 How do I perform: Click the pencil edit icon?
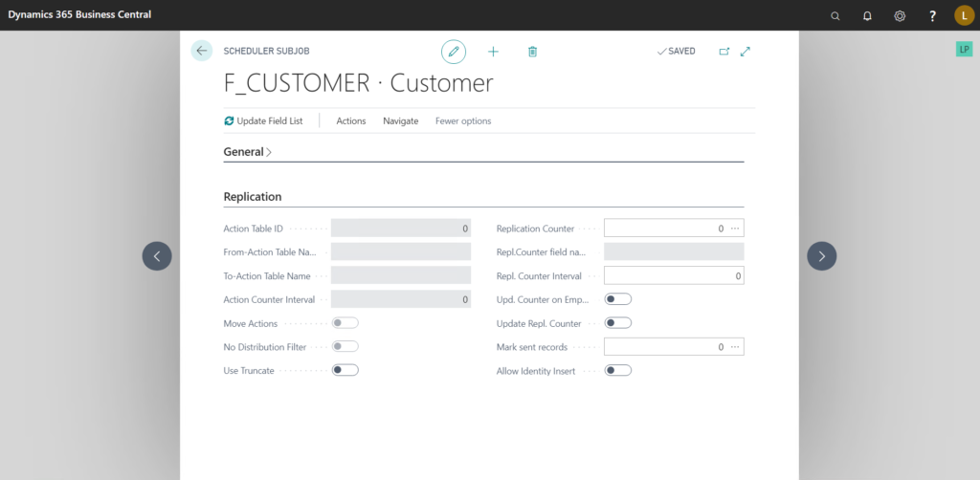point(454,52)
